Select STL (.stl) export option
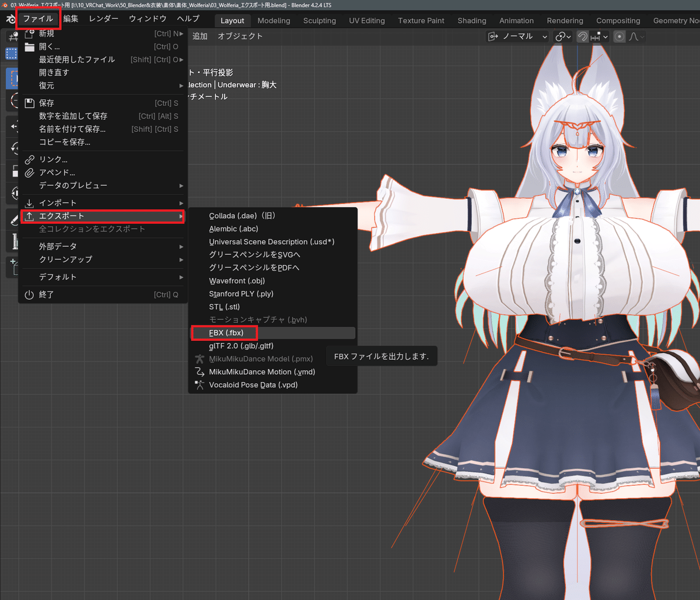Image resolution: width=700 pixels, height=600 pixels. coord(273,307)
